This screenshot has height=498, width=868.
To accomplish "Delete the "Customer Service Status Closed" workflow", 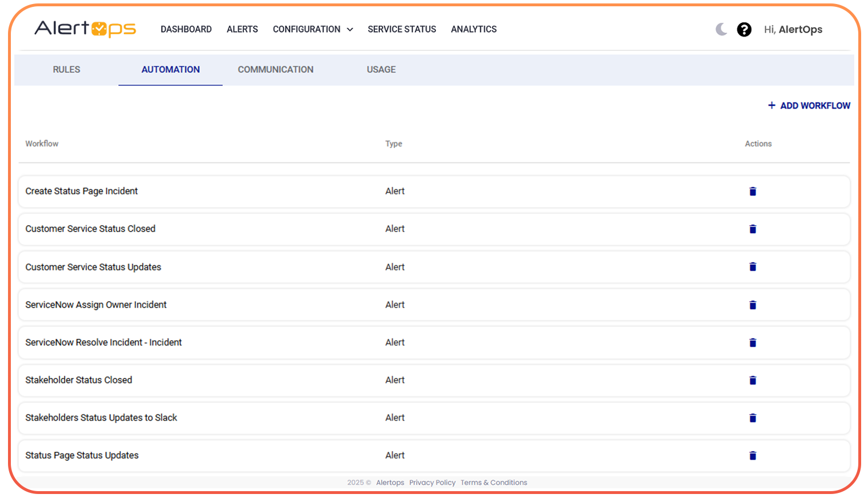I will tap(753, 229).
